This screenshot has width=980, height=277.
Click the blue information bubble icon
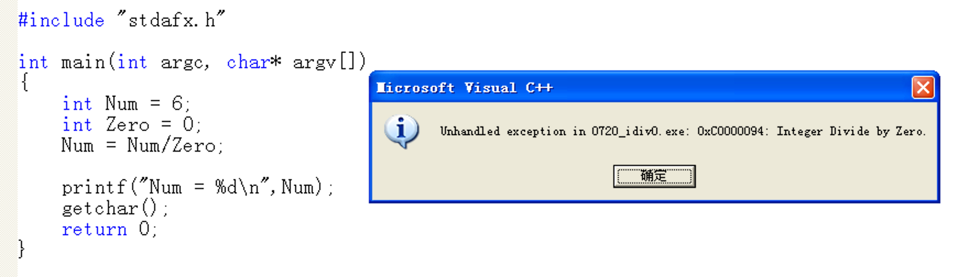401,132
